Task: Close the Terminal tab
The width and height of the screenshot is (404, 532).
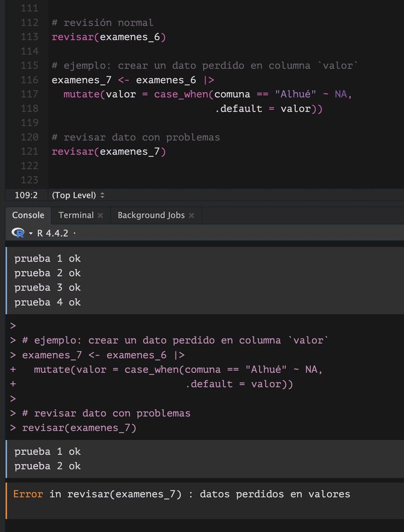Action: [100, 215]
